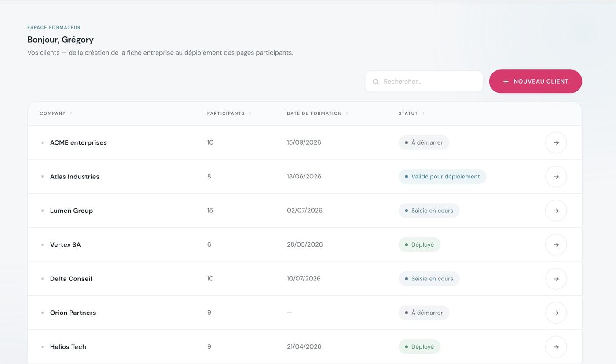Select the Lumen Group company name
Screen dimensions: 616x364
[x=71, y=211]
